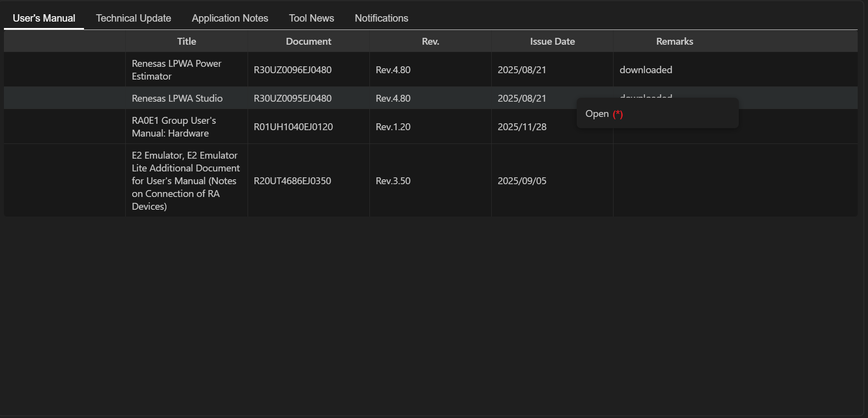Click the Title column header
The image size is (868, 418).
click(x=187, y=41)
